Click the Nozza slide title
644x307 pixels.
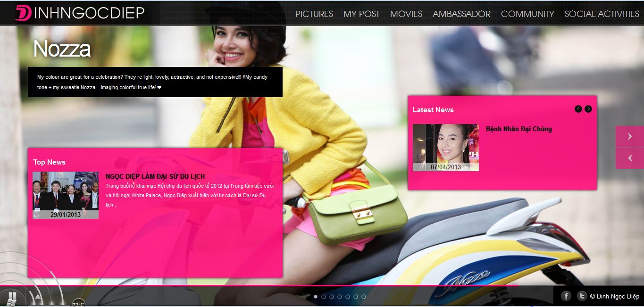click(x=62, y=48)
